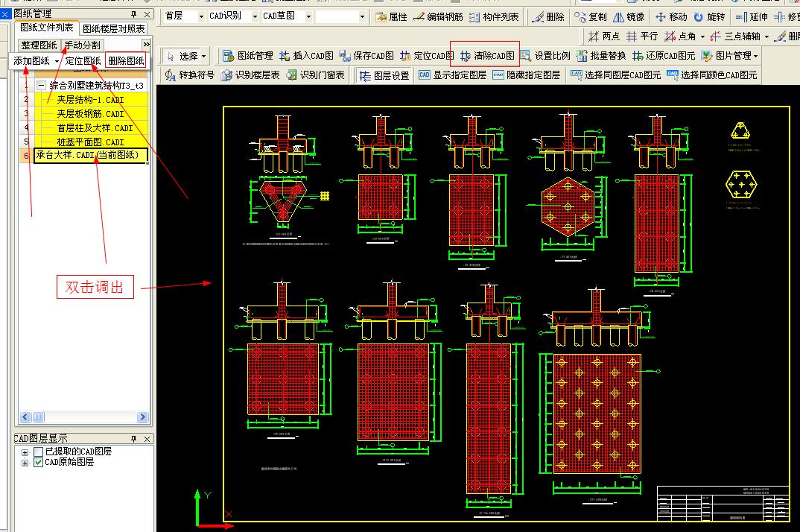Pin the CAD图层显示 panel
Screen dimensions: 800x532
coord(134,439)
